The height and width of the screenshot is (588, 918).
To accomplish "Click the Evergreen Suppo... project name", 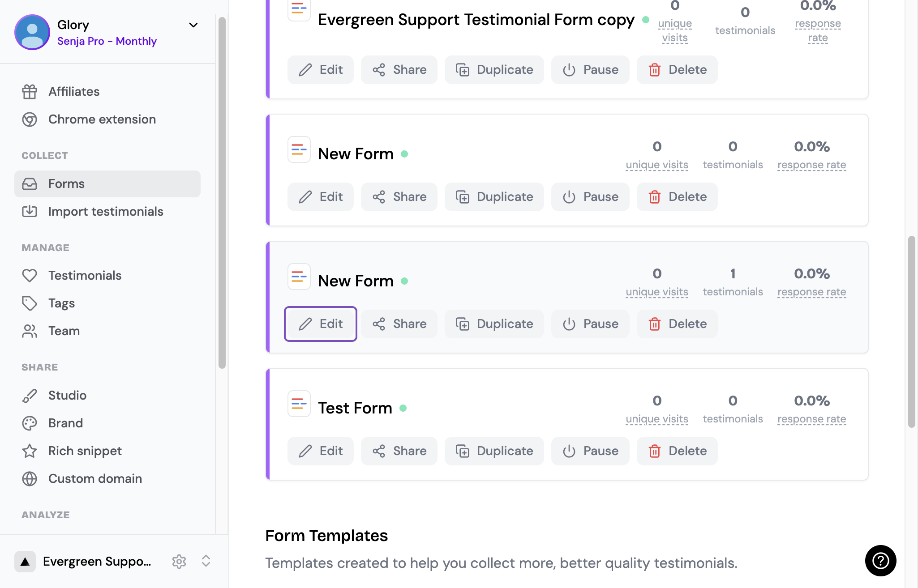I will pos(97,561).
